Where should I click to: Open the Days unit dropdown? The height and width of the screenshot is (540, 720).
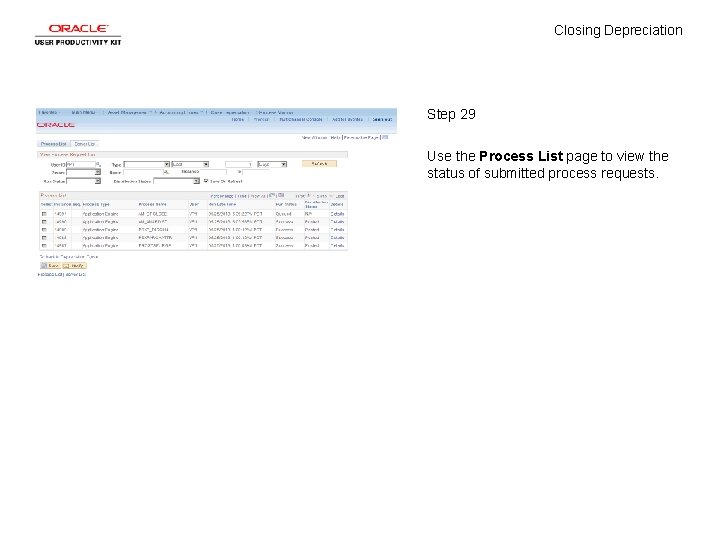click(x=272, y=164)
